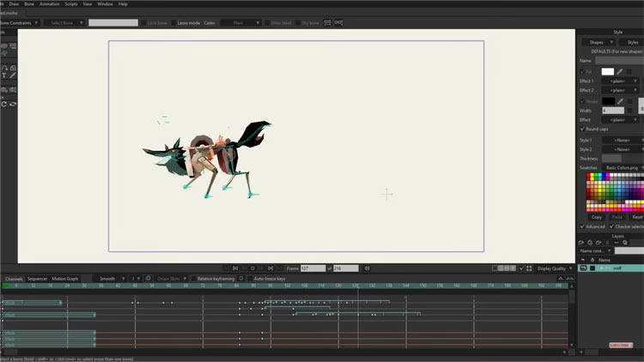Toggle the Lock bone checkbox
Image resolution: width=644 pixels, height=362 pixels.
(143, 23)
